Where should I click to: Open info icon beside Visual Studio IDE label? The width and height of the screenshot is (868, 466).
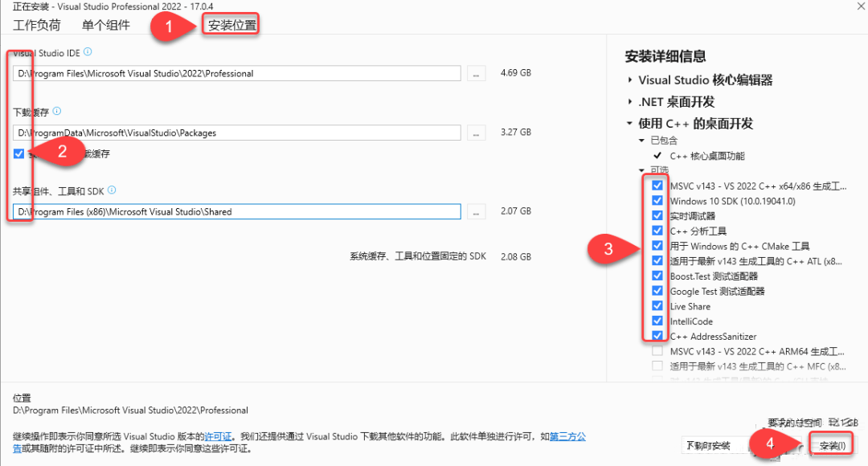coord(88,52)
